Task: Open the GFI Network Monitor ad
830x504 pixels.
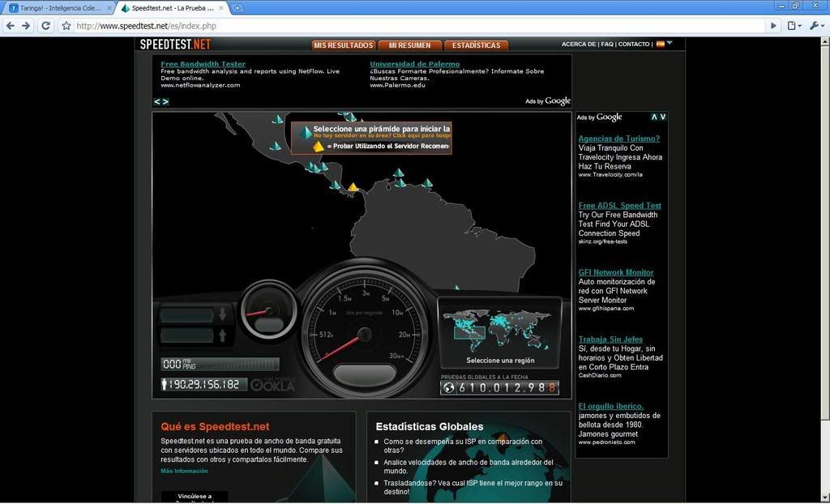Action: (616, 272)
